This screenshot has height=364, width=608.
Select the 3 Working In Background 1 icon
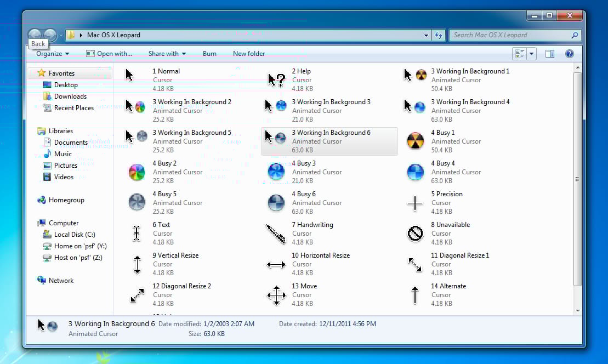coord(415,75)
